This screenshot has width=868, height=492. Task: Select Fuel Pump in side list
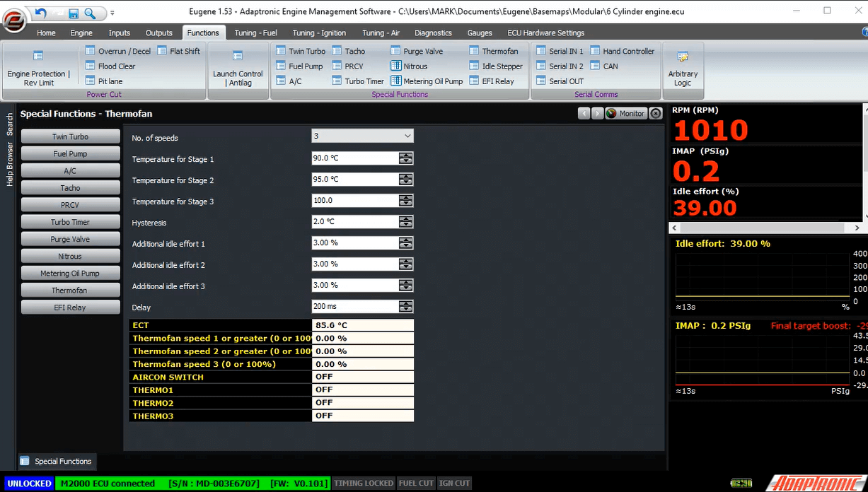(x=70, y=153)
